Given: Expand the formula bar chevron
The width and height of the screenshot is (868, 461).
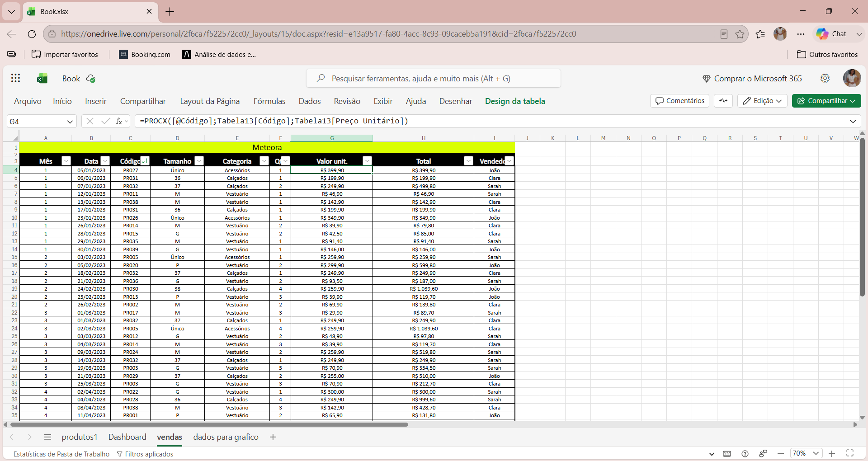Looking at the screenshot, I should pyautogui.click(x=853, y=121).
